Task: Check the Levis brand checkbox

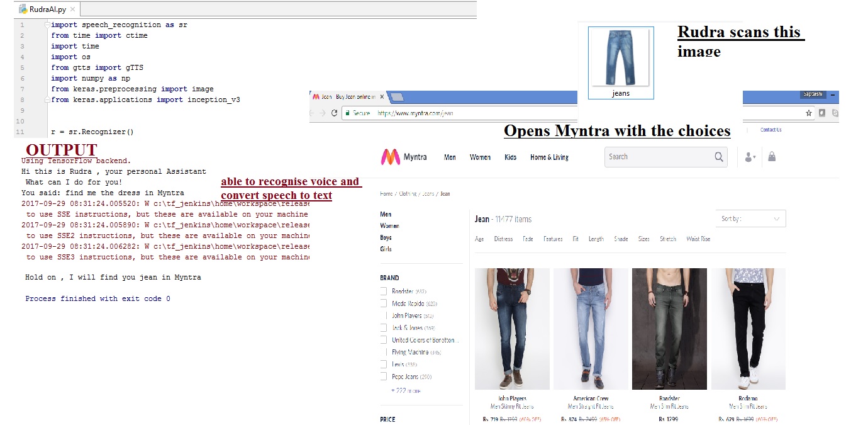Action: tap(383, 365)
